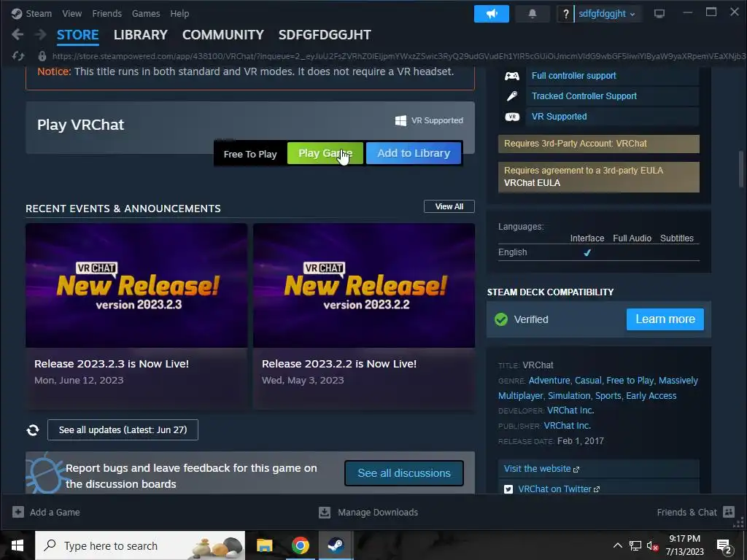Open the Help menu

point(179,13)
